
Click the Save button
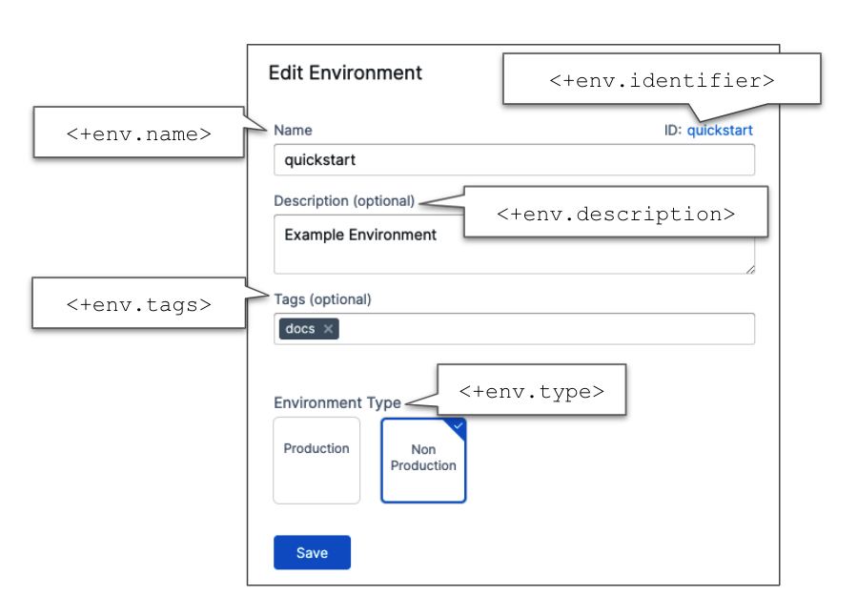[x=312, y=553]
